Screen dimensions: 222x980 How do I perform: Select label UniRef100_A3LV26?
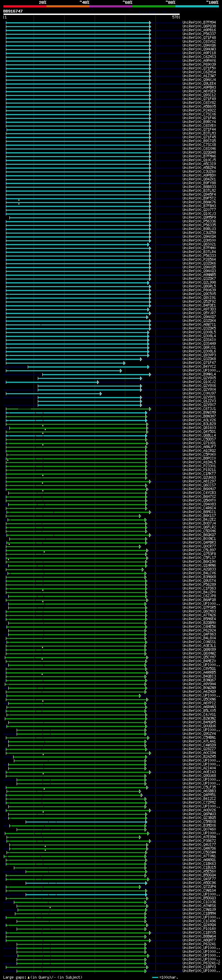click(x=199, y=420)
